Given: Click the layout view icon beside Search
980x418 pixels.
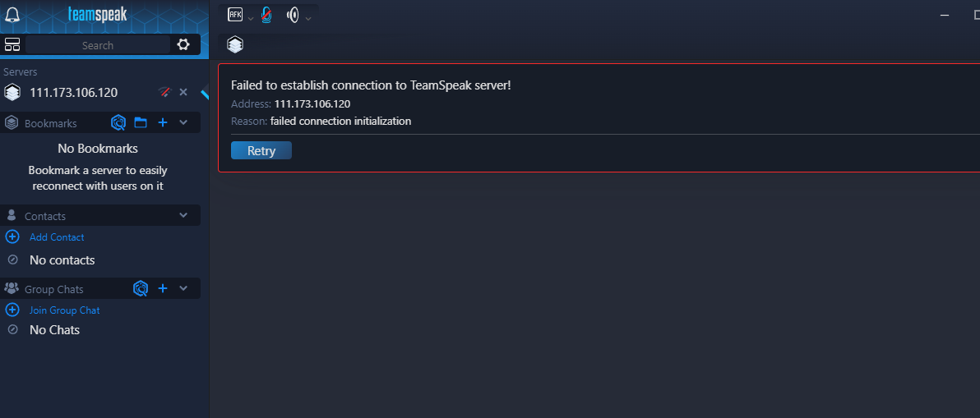Looking at the screenshot, I should pos(12,44).
